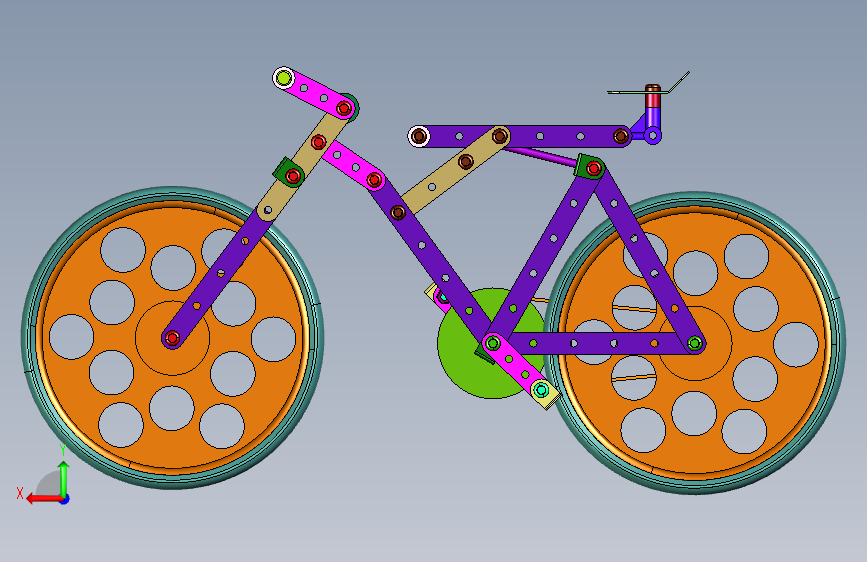Select the magenta handlebar link at top
Screen dimensions: 867x562
[314, 92]
